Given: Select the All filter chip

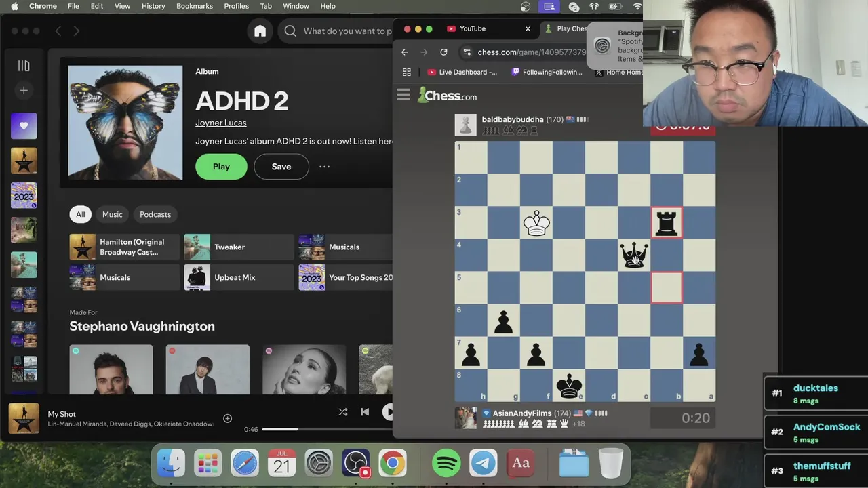Looking at the screenshot, I should point(81,214).
